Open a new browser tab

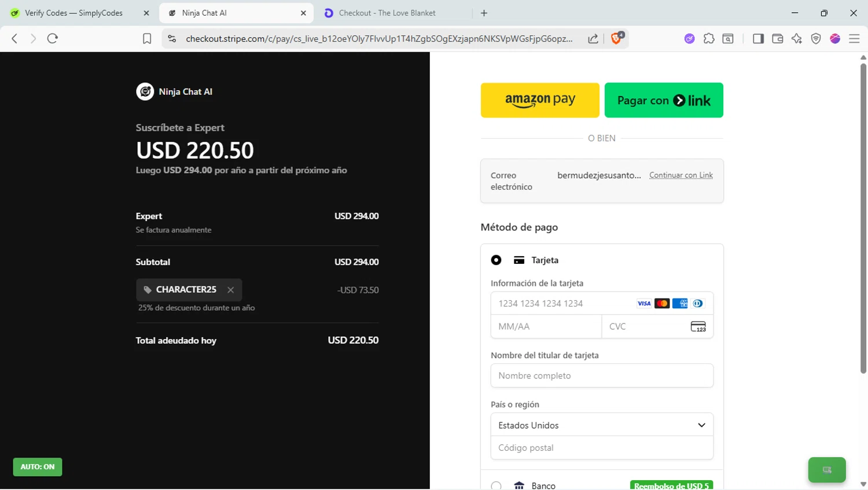click(484, 13)
